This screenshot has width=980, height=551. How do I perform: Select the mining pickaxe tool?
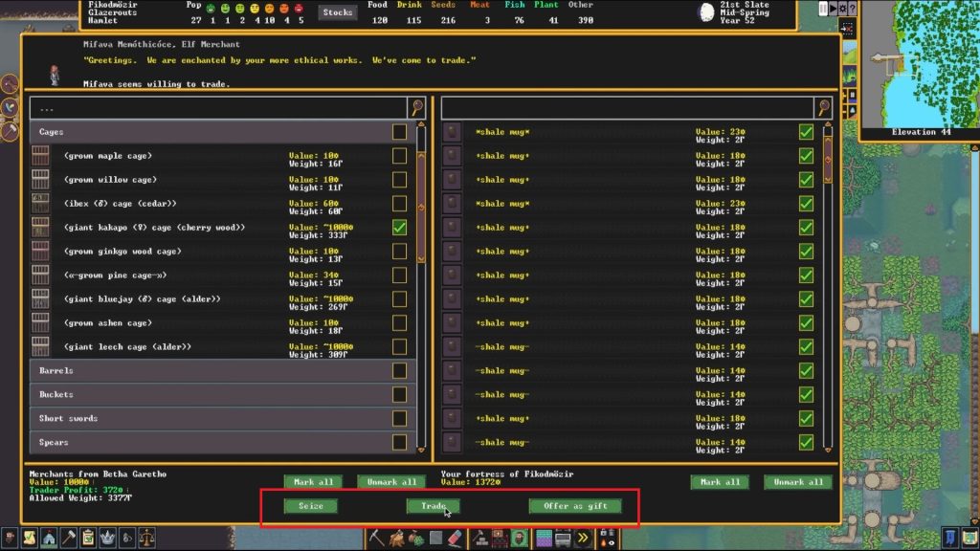[376, 538]
